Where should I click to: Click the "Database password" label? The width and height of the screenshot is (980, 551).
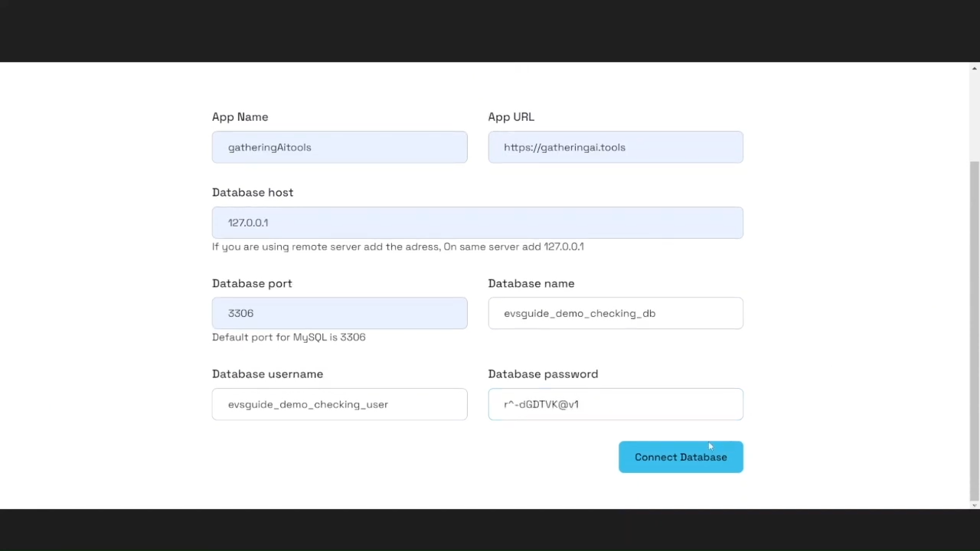tap(543, 374)
